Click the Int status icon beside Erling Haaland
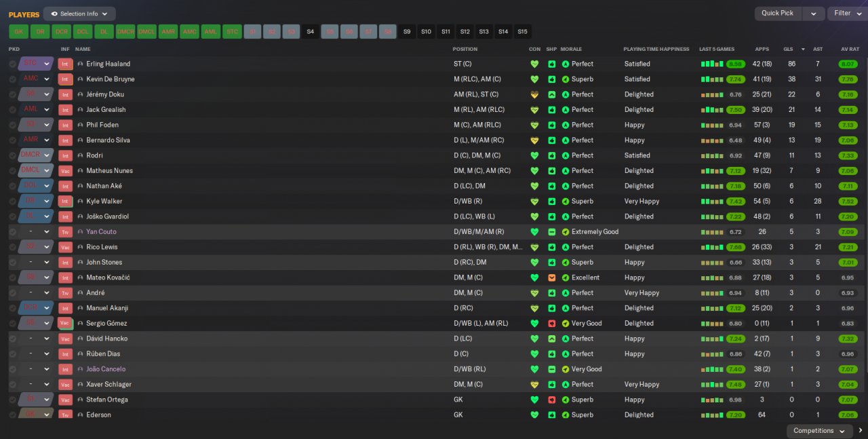Screen dimensions: 868x439 click(x=65, y=64)
